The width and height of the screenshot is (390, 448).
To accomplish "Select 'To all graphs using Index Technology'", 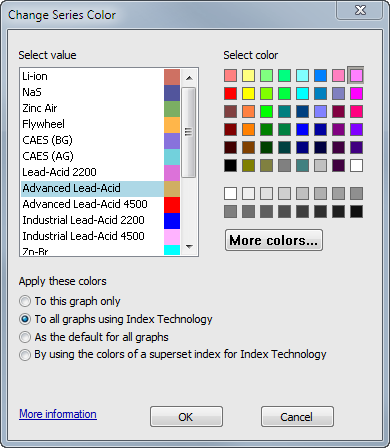I will (x=116, y=319).
